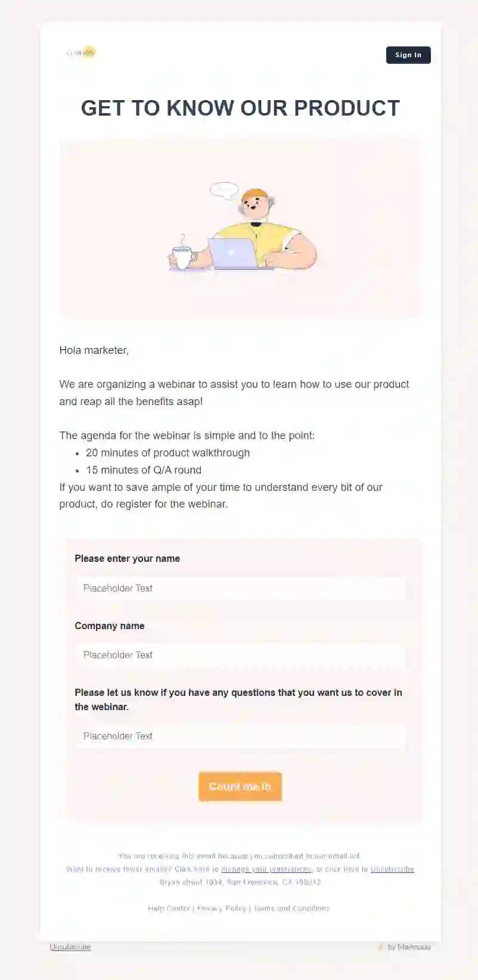
Task: Click the laptop in the webinar illustration
Action: [x=234, y=253]
